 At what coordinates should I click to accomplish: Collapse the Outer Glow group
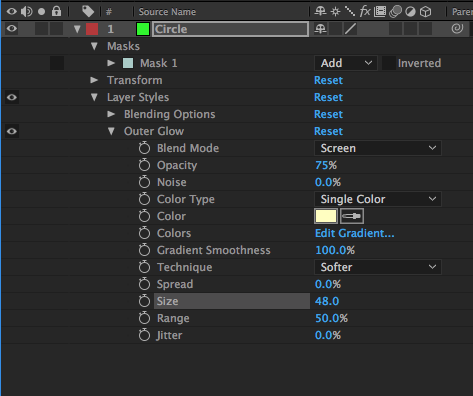pos(111,131)
